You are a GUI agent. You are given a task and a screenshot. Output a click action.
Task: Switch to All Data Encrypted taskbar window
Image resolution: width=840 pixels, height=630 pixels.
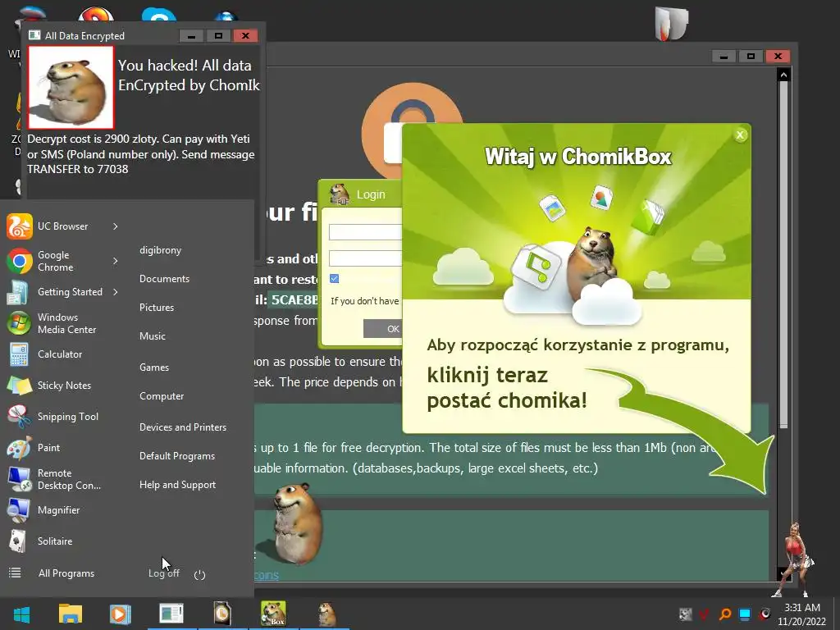(171, 614)
